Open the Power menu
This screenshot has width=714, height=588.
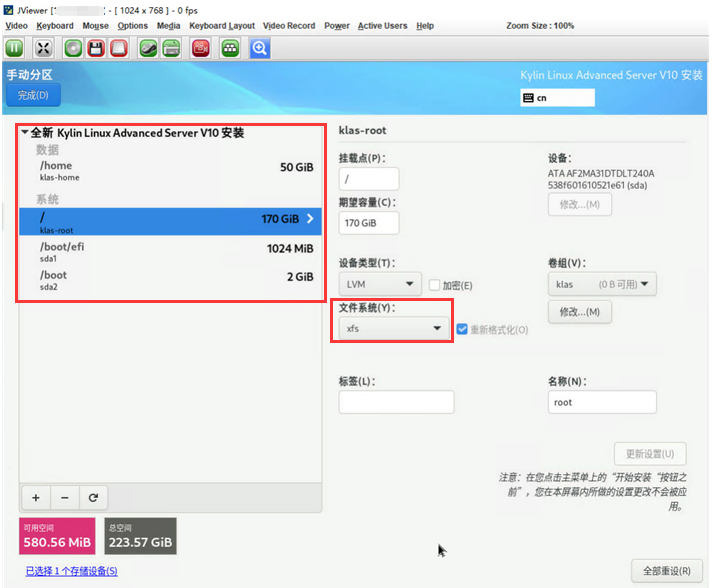pos(337,26)
